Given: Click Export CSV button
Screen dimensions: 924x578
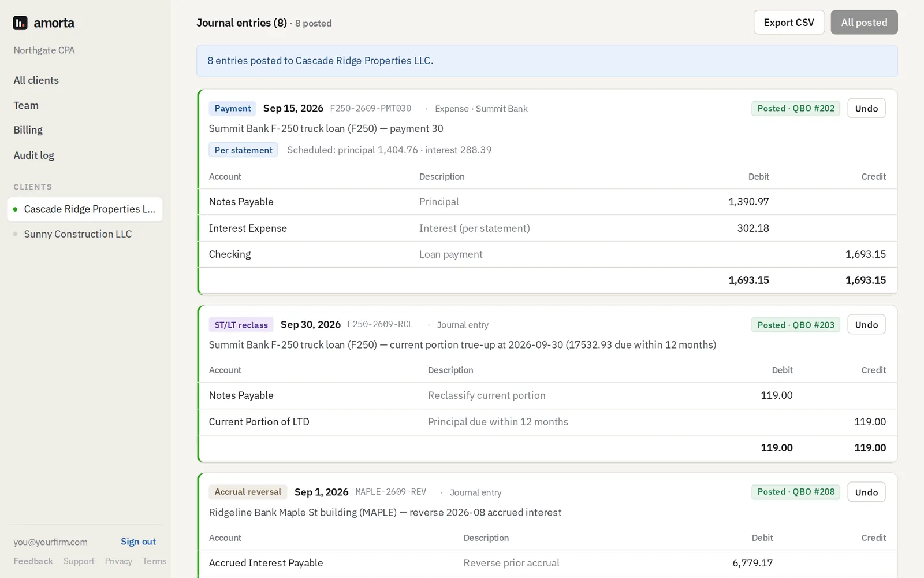Looking at the screenshot, I should click(789, 23).
